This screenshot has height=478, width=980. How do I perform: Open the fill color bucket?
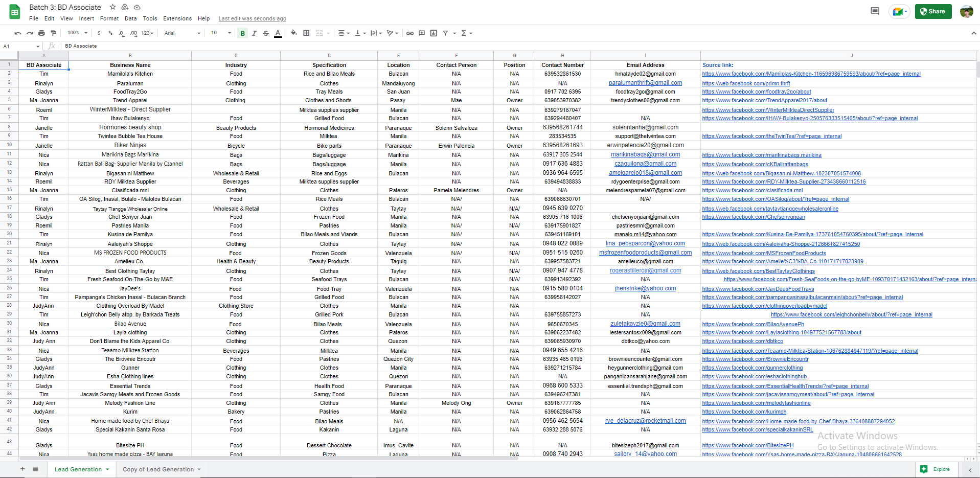point(294,33)
